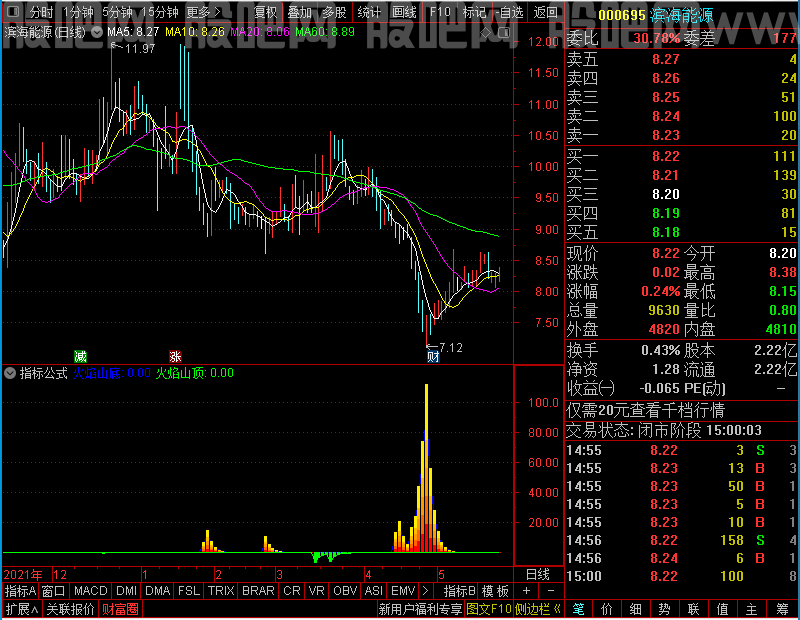Select the 值 value tab
Screen dimensions: 800x620
722,609
